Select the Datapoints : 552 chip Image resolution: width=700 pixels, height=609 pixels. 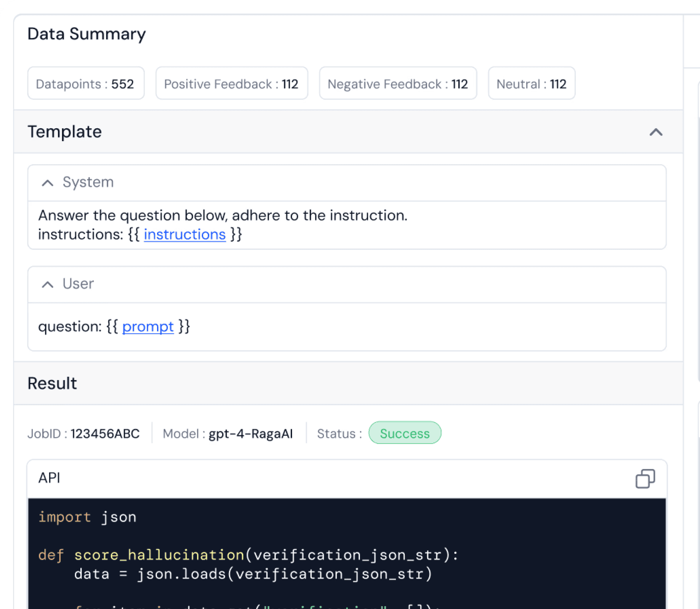click(86, 84)
